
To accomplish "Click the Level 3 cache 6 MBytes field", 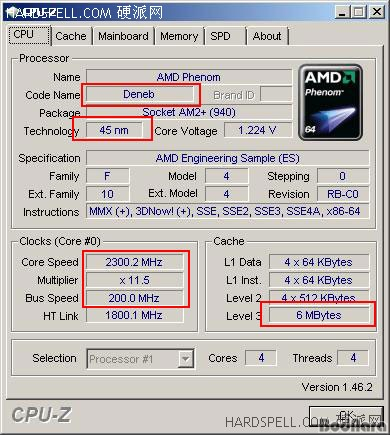I will pos(319,315).
